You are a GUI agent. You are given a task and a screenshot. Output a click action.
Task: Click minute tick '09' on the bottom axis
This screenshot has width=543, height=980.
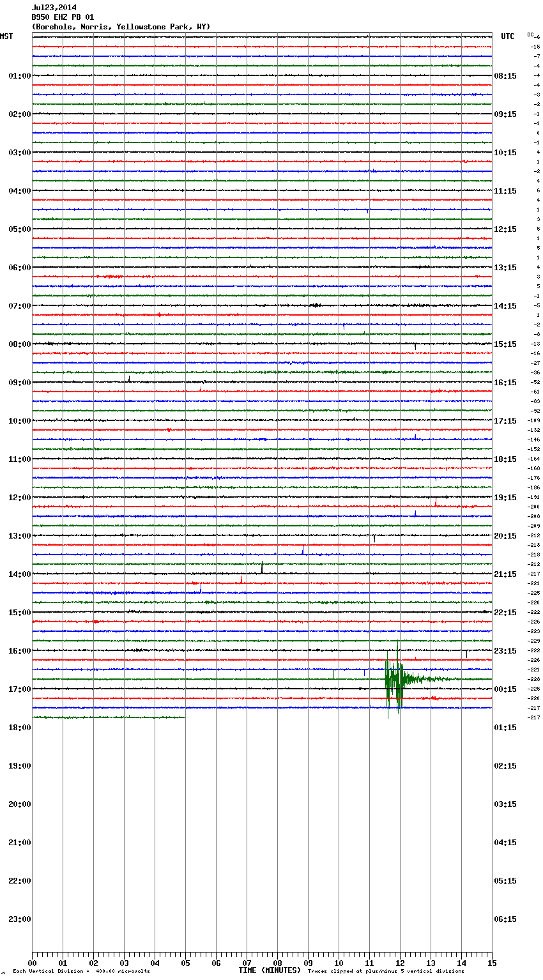coord(308,963)
